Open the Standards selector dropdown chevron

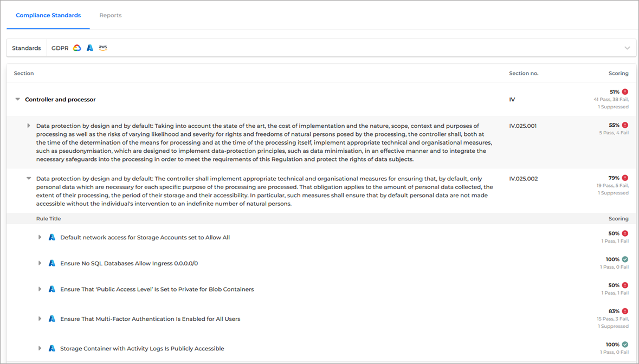click(x=627, y=48)
